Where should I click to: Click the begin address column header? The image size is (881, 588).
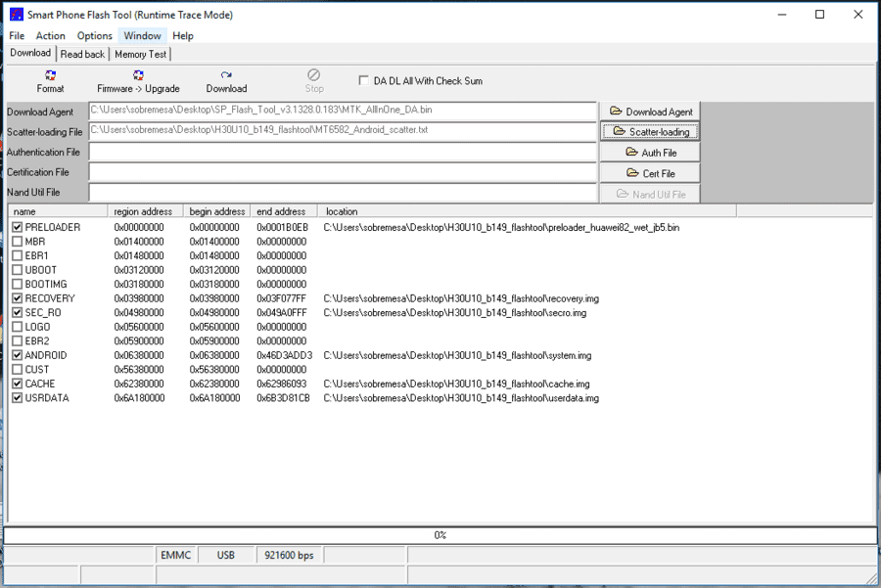pyautogui.click(x=217, y=211)
